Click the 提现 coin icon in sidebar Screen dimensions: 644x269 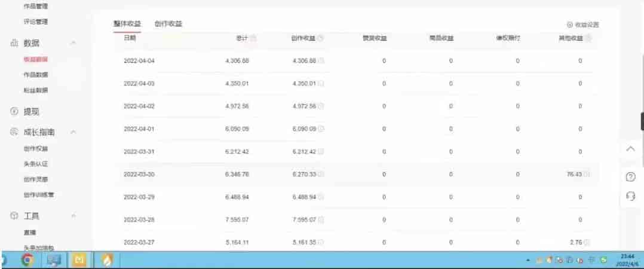click(14, 111)
